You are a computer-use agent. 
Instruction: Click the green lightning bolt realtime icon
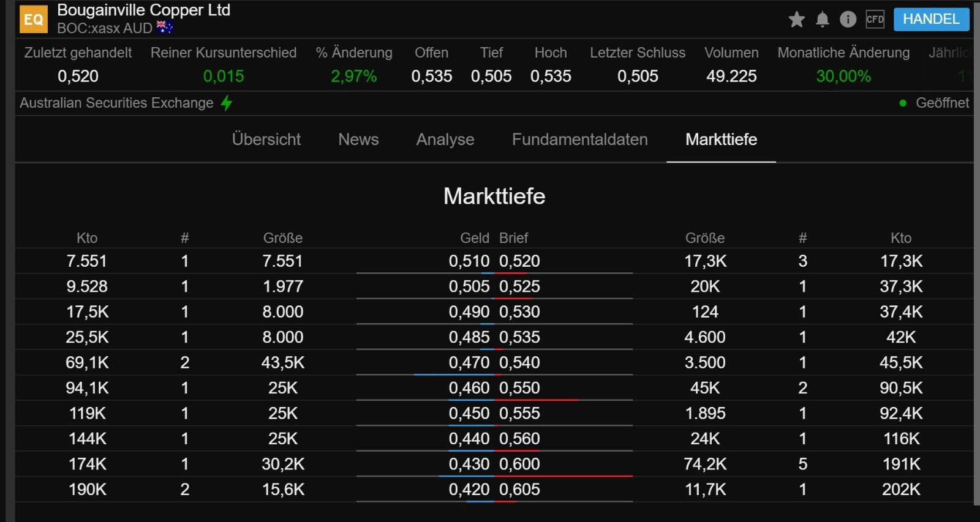coord(227,103)
